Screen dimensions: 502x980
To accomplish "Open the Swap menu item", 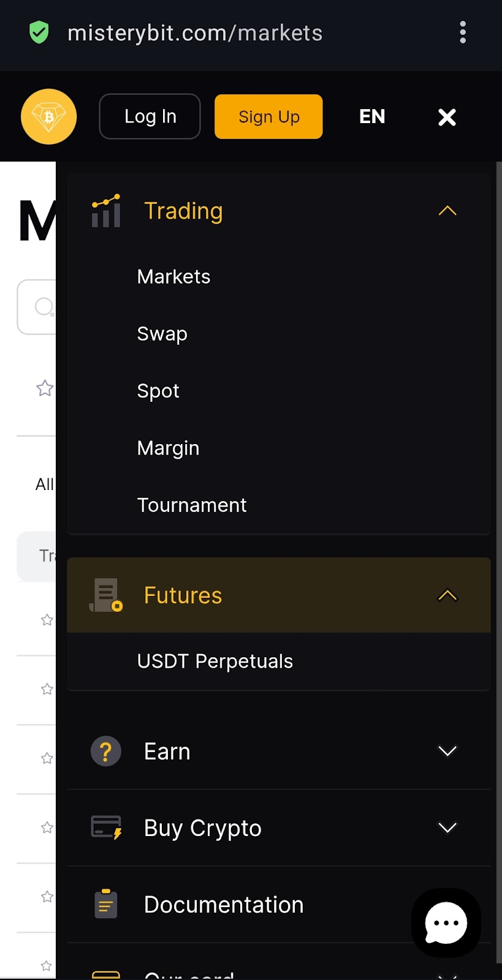I will pyautogui.click(x=162, y=334).
